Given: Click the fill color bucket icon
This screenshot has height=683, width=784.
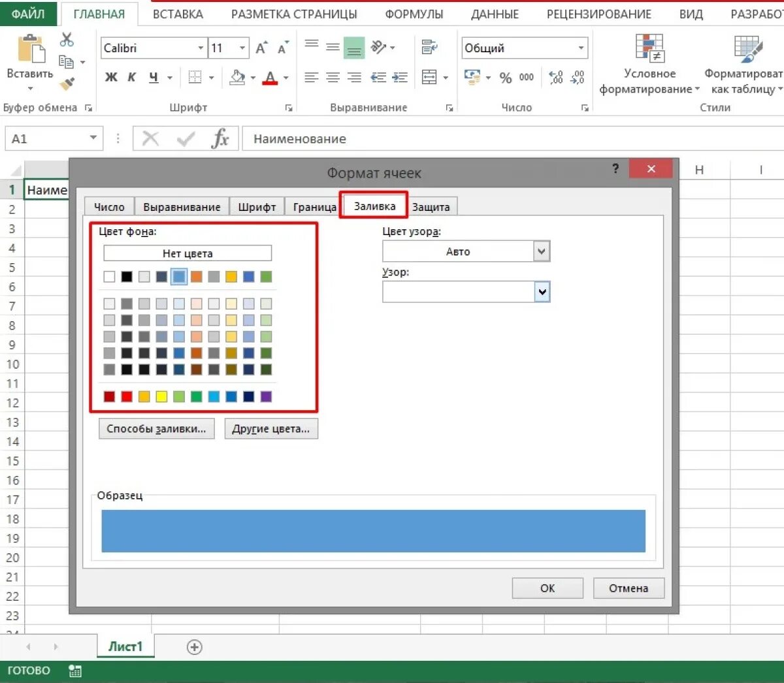Looking at the screenshot, I should click(238, 77).
